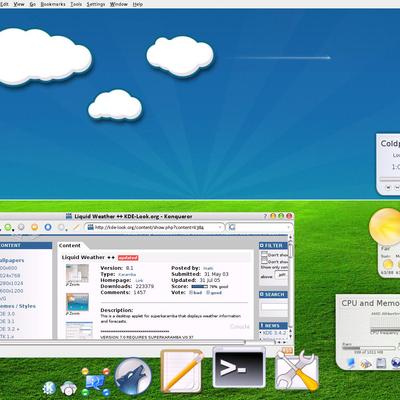
Task: Open the Window menu
Action: coord(119,4)
